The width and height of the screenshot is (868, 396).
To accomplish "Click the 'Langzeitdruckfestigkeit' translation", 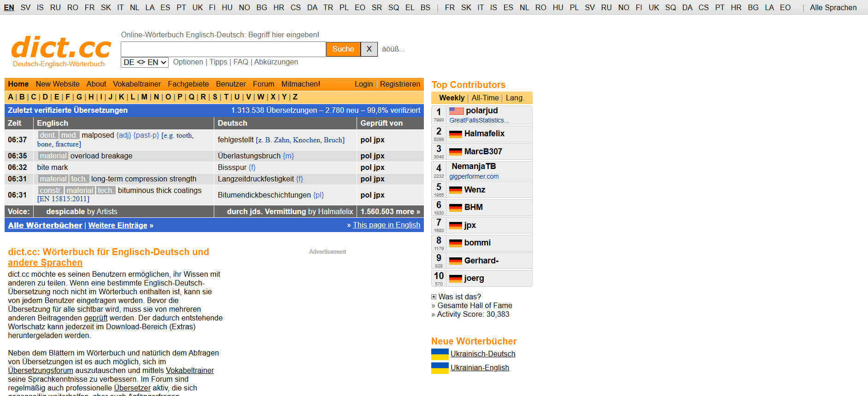I will point(256,179).
